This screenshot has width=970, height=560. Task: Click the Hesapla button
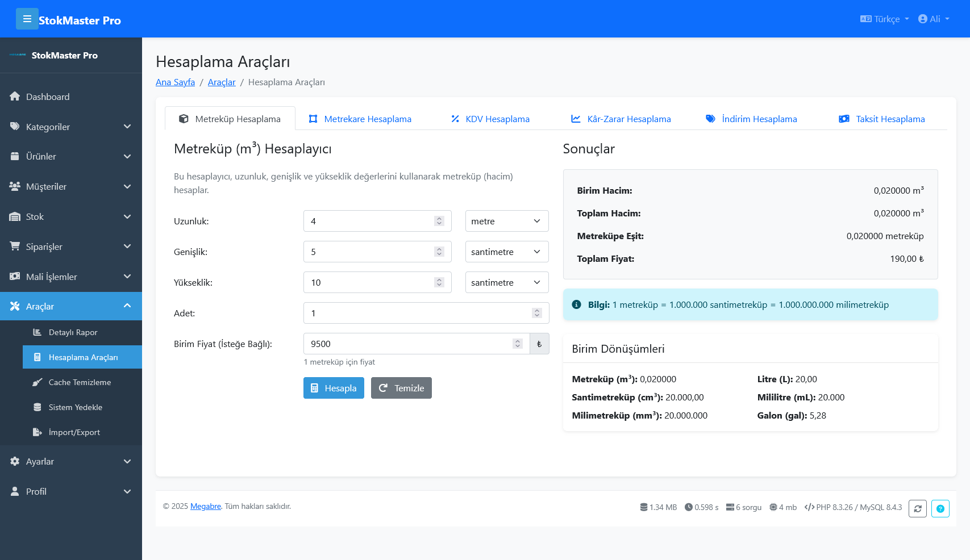(334, 388)
